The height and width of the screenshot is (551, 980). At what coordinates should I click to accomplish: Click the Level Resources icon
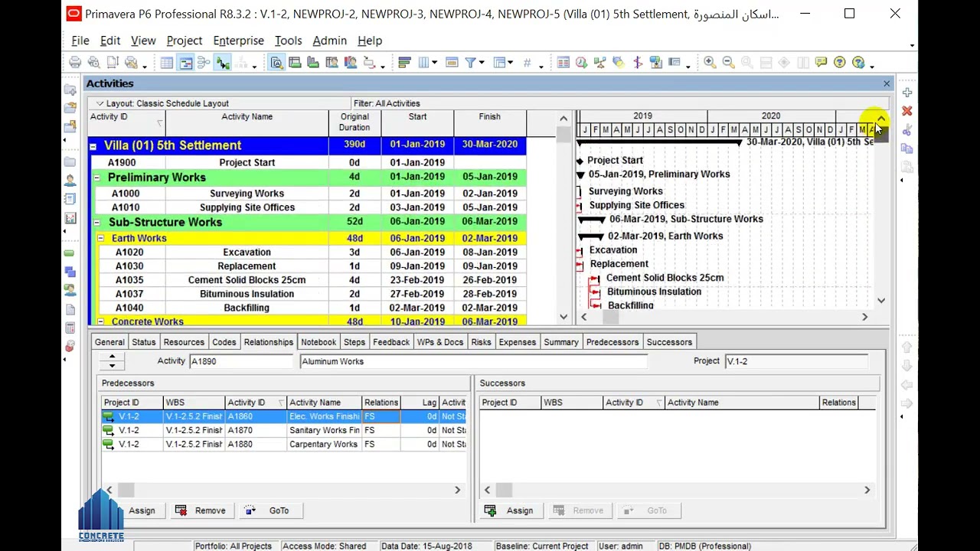[600, 63]
